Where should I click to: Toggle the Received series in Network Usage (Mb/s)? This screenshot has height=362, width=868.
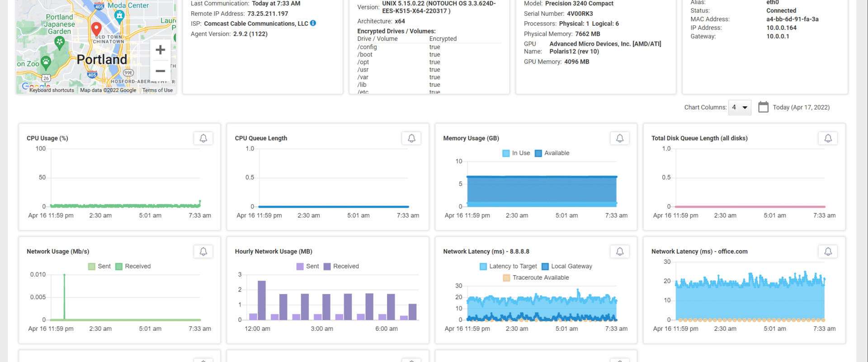133,267
